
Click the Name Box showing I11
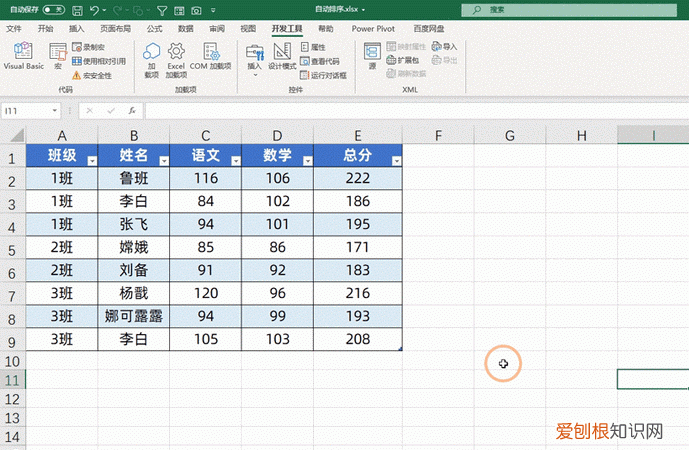coord(25,111)
